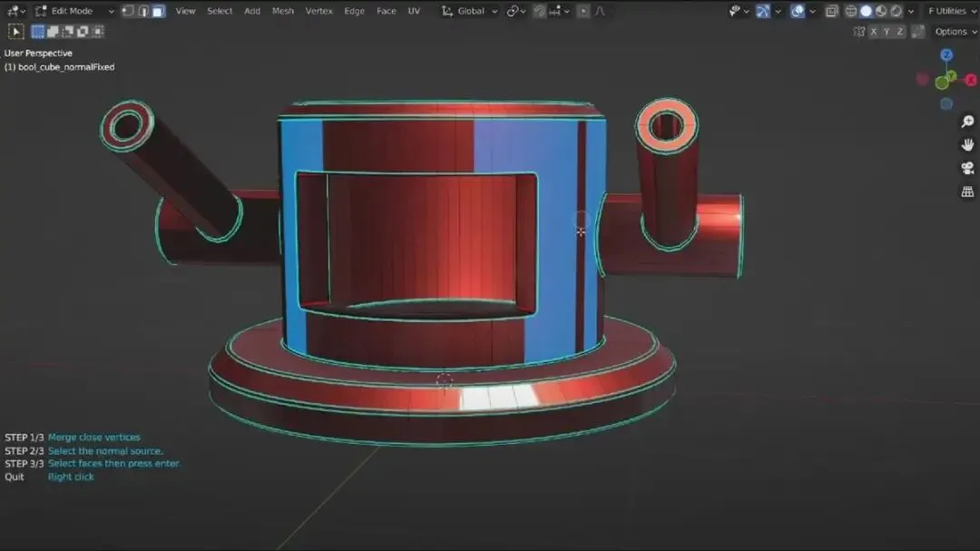Image resolution: width=980 pixels, height=551 pixels.
Task: Click the zoom view magnifier icon
Action: click(x=967, y=122)
